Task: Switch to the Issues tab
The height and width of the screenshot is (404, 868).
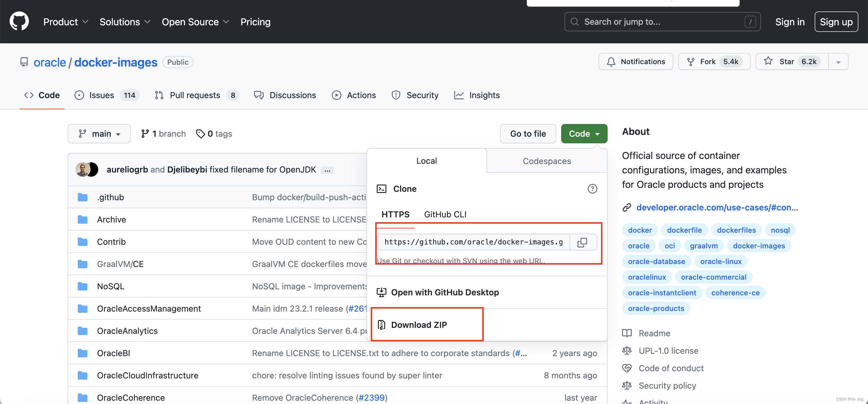Action: coord(106,95)
